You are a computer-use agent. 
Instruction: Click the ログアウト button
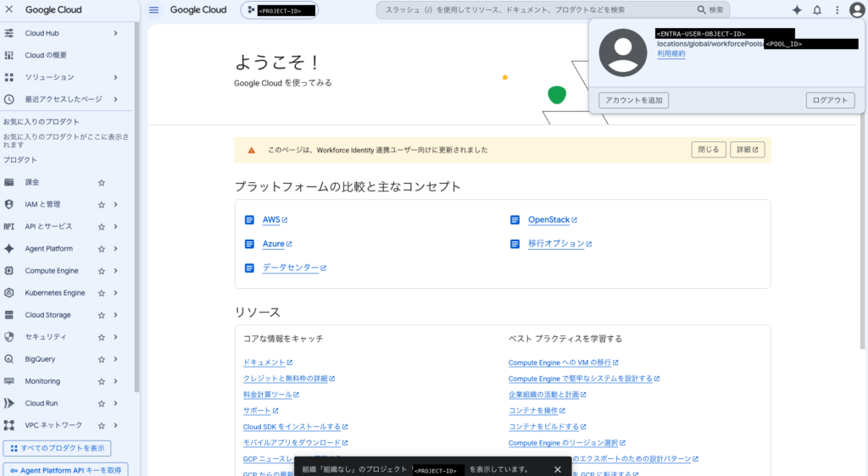coord(831,100)
